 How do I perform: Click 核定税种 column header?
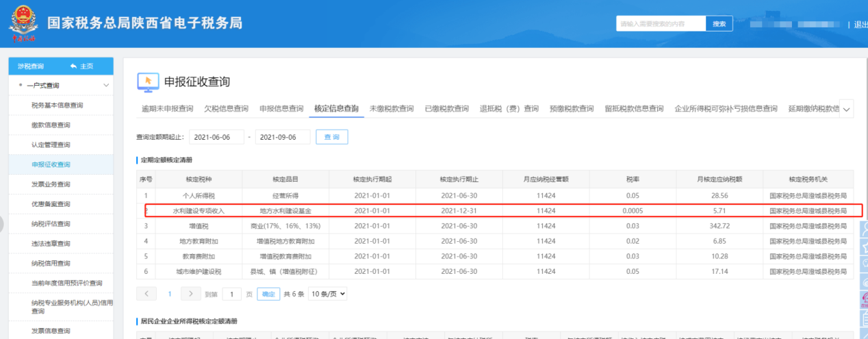point(199,179)
